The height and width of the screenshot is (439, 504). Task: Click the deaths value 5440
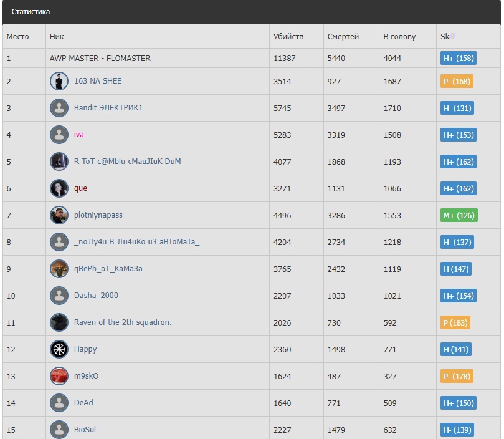(x=336, y=58)
